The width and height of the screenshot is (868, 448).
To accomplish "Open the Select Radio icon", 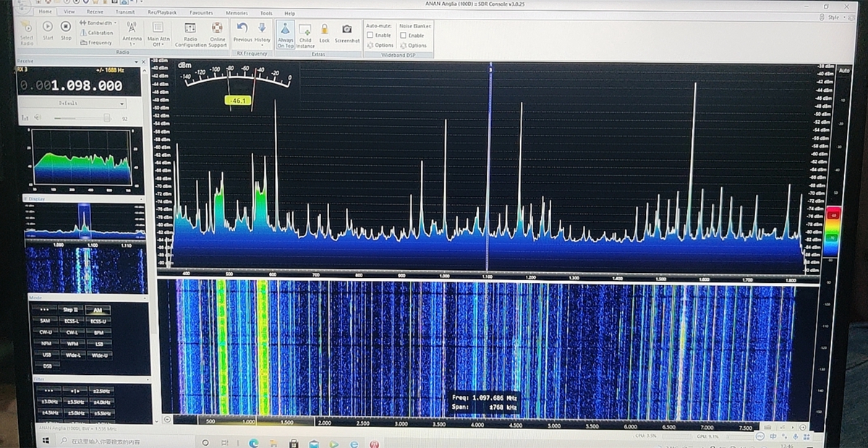I will 27,33.
